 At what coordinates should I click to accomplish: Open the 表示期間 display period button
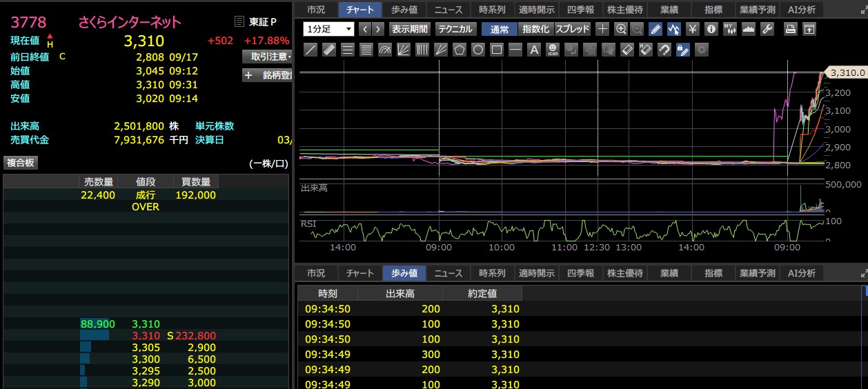tap(409, 29)
